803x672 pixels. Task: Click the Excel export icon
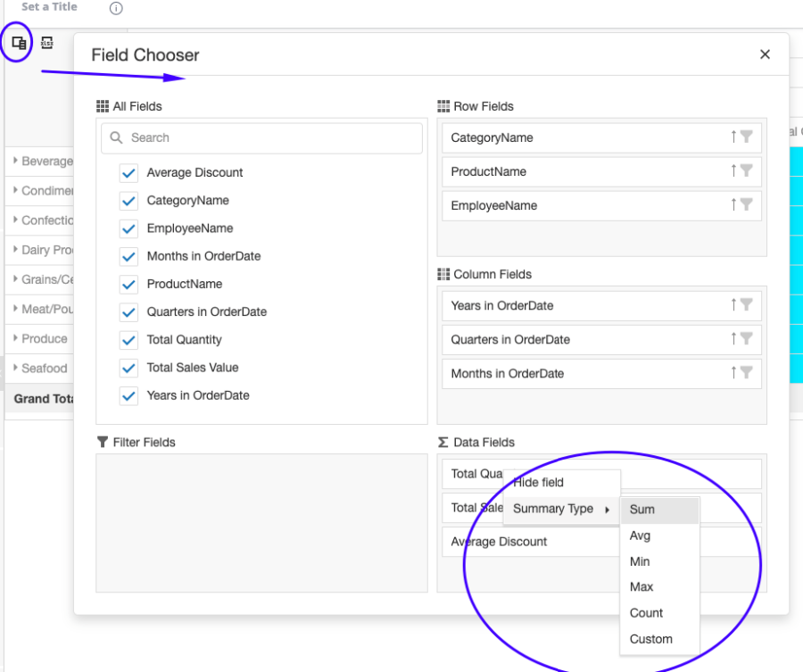pos(46,42)
